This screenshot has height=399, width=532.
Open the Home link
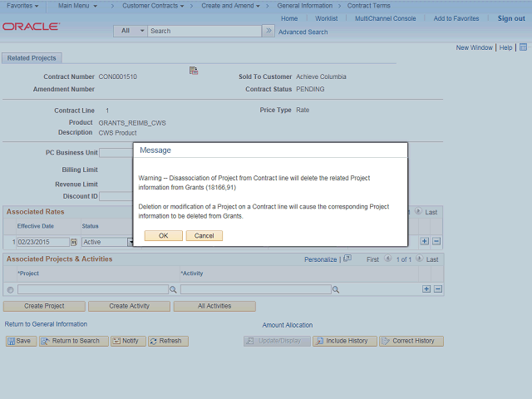[x=289, y=18]
